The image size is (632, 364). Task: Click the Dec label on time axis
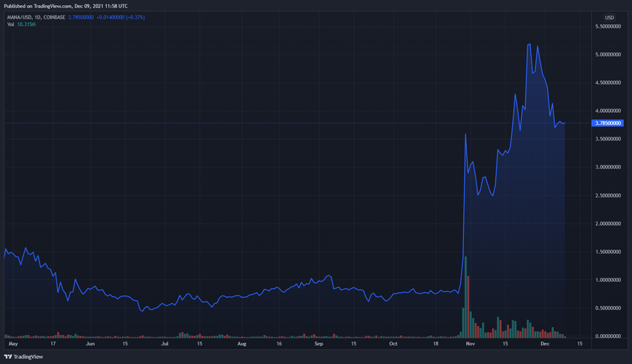tap(545, 344)
